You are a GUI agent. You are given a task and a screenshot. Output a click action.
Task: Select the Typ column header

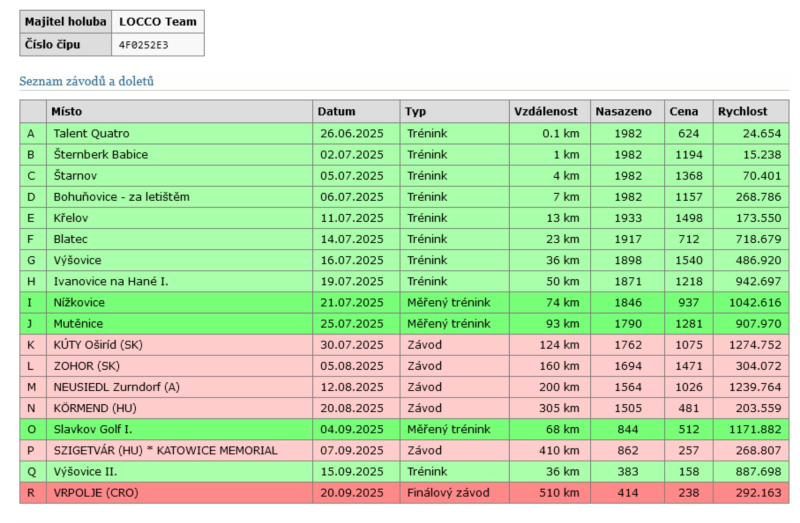(x=415, y=112)
